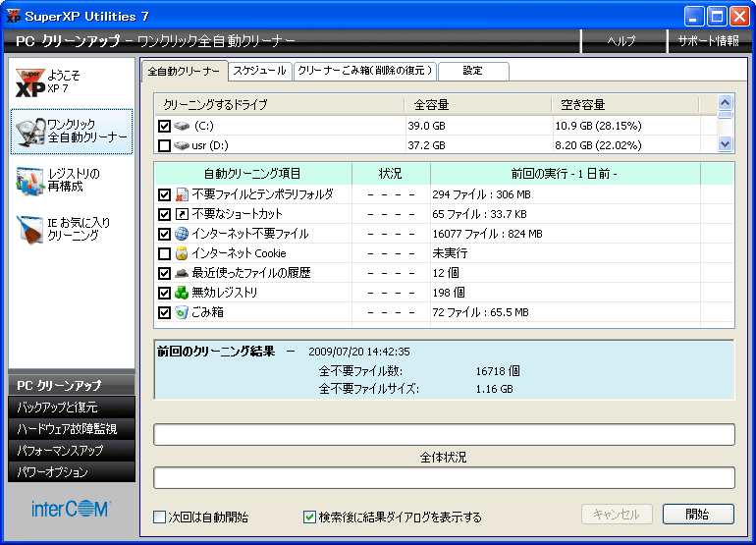756x545 pixels.
Task: Check the usr (D:) drive checkbox
Action: 164,145
